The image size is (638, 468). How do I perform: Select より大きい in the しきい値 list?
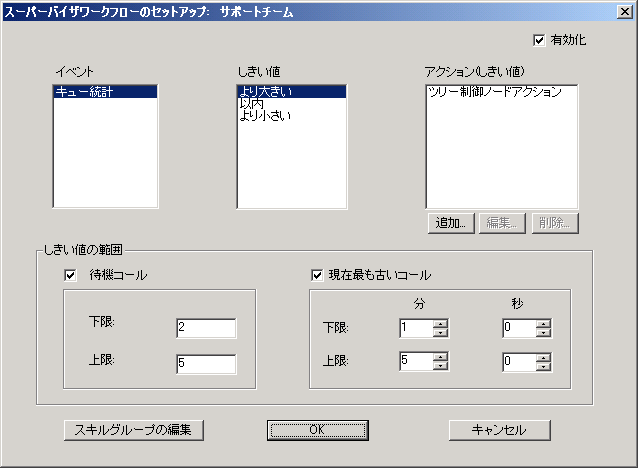292,92
